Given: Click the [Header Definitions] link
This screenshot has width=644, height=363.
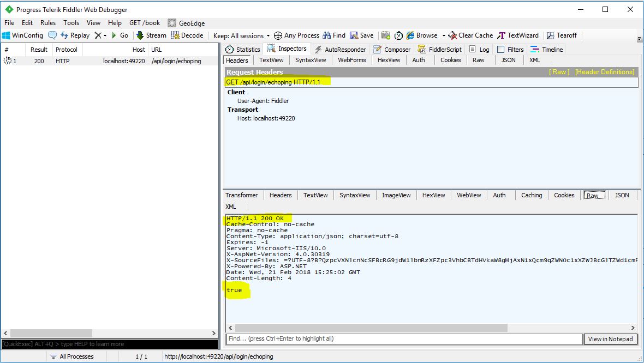Looking at the screenshot, I should coord(605,72).
